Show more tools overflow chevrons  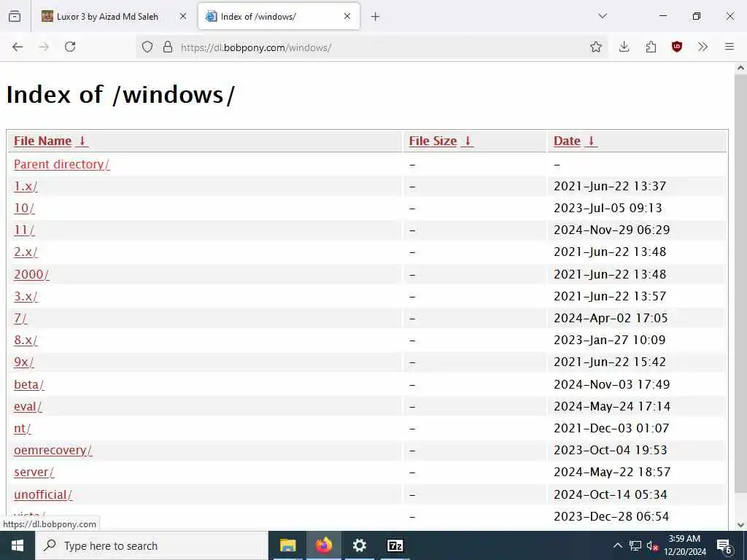(x=703, y=47)
